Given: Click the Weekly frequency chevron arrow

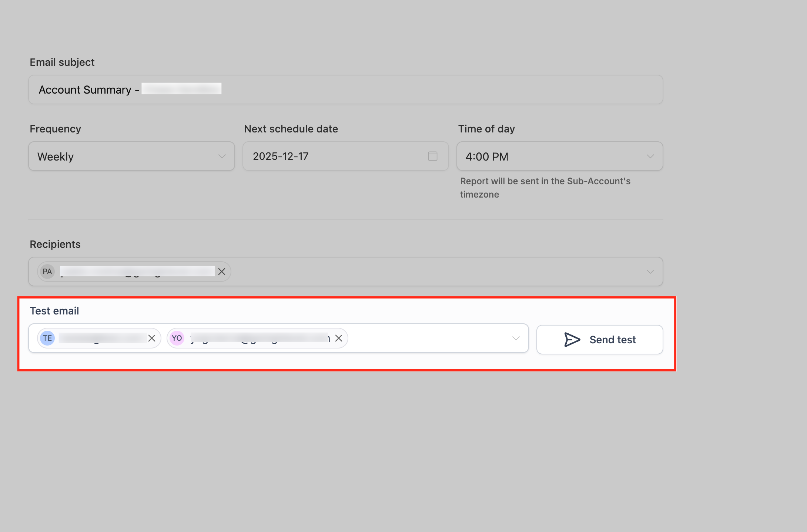Looking at the screenshot, I should point(222,156).
